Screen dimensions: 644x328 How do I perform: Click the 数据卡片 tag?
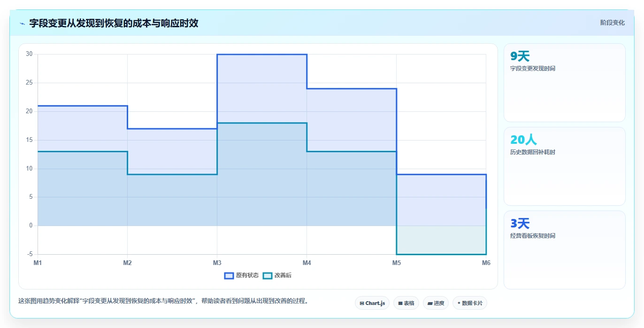click(x=469, y=303)
